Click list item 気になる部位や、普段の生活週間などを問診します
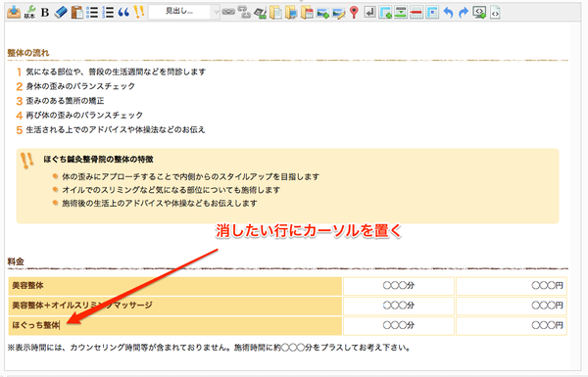The width and height of the screenshot is (588, 377). pos(116,71)
